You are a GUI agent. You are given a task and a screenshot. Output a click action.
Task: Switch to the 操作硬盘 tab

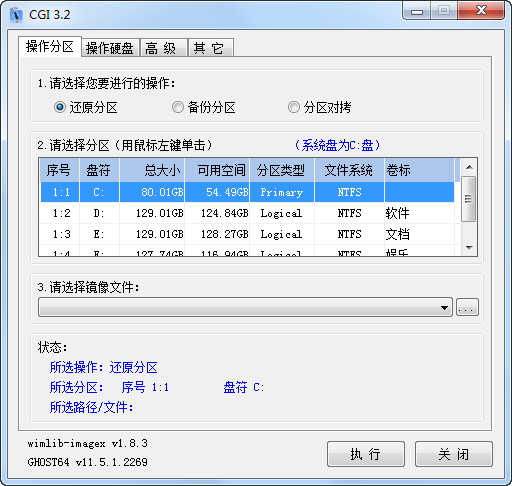[x=110, y=48]
